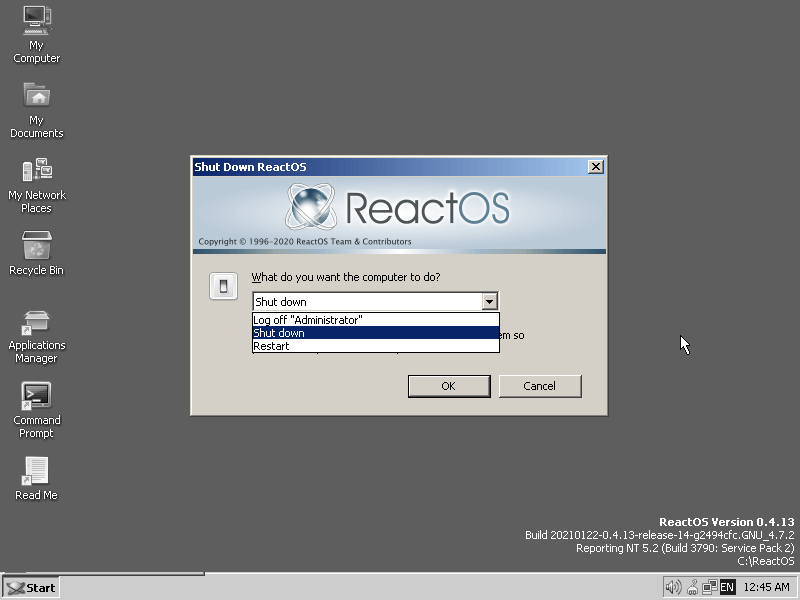Screen dimensions: 800x600
Task: Select the Recycle Bin icon
Action: (x=36, y=253)
